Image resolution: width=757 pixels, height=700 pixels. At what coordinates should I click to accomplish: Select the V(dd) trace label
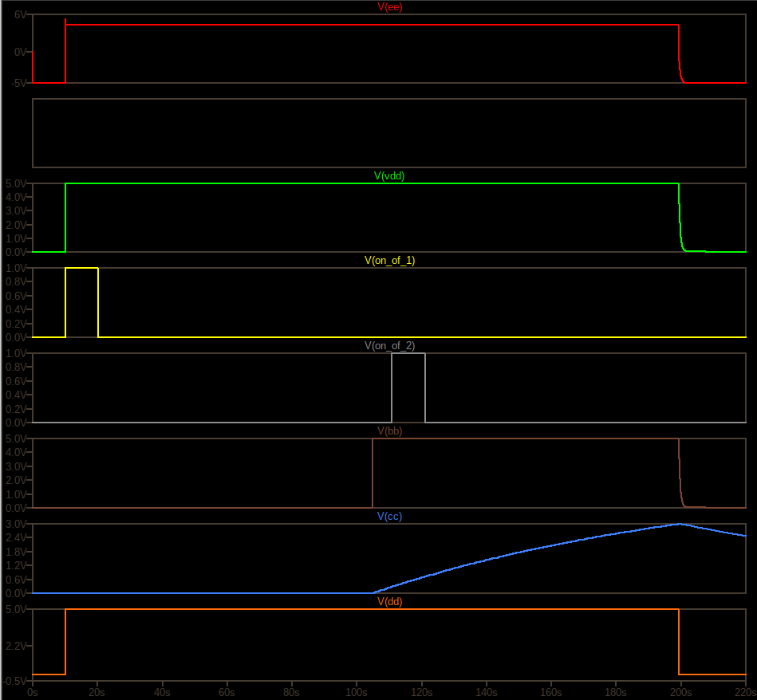click(389, 601)
